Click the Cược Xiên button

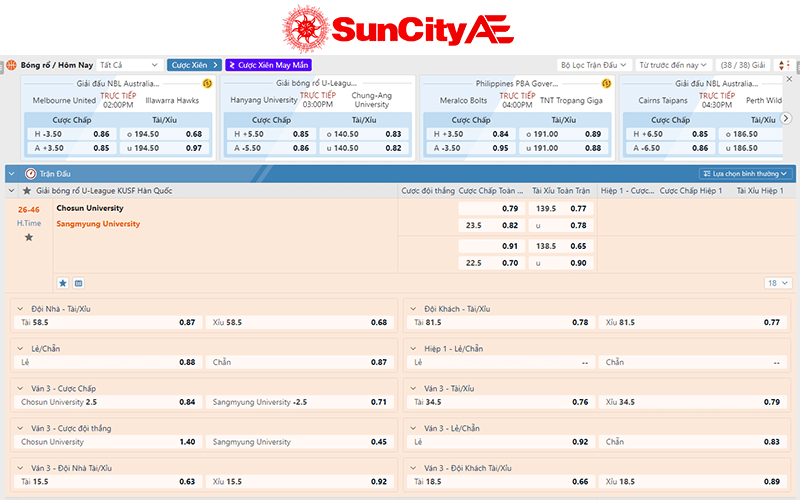pyautogui.click(x=194, y=65)
